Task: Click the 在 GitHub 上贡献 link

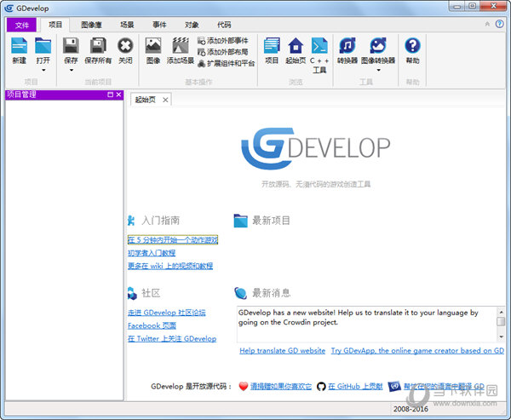Action: click(355, 387)
